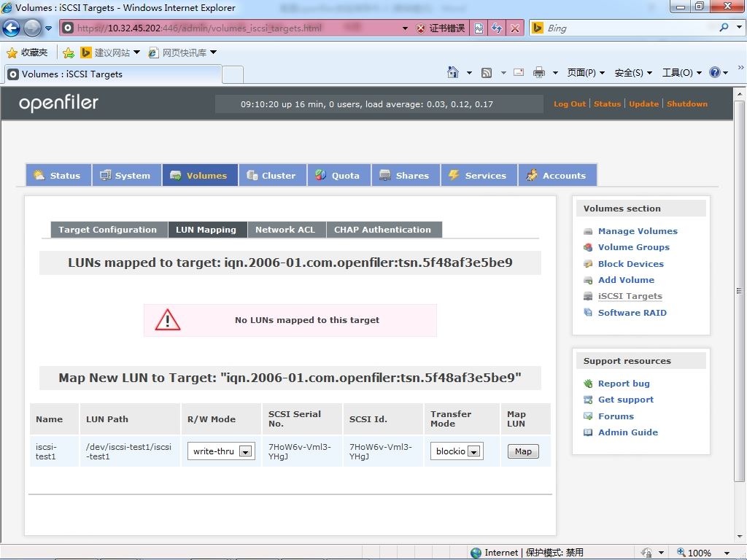Open the Services main tab
This screenshot has width=747, height=560.
tap(479, 175)
